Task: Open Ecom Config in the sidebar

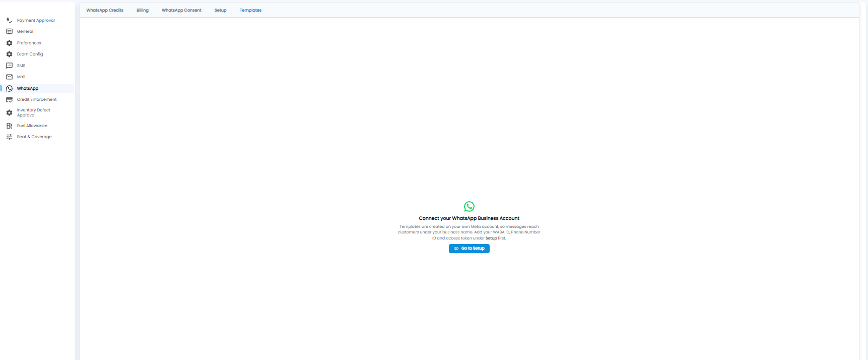Action: (x=30, y=54)
